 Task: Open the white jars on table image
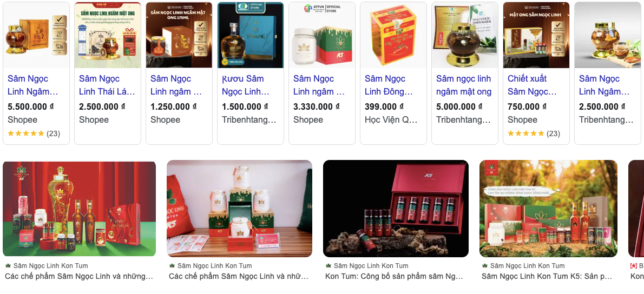[239, 209]
